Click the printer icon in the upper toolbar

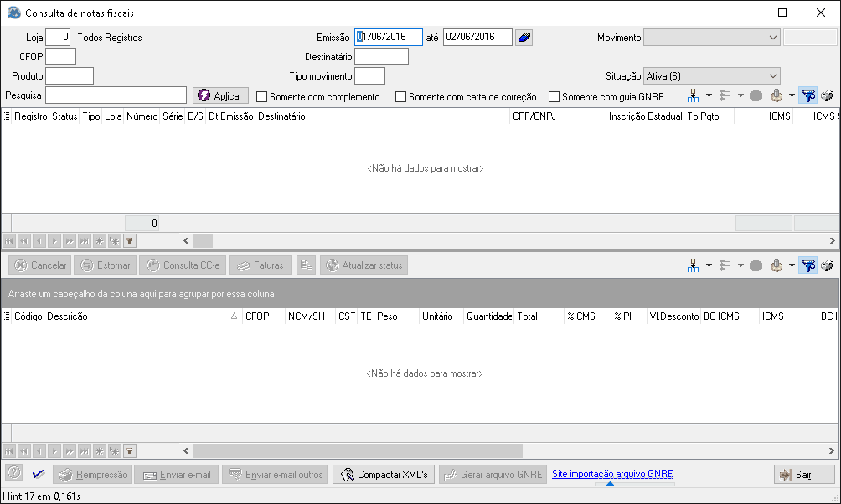coord(827,96)
